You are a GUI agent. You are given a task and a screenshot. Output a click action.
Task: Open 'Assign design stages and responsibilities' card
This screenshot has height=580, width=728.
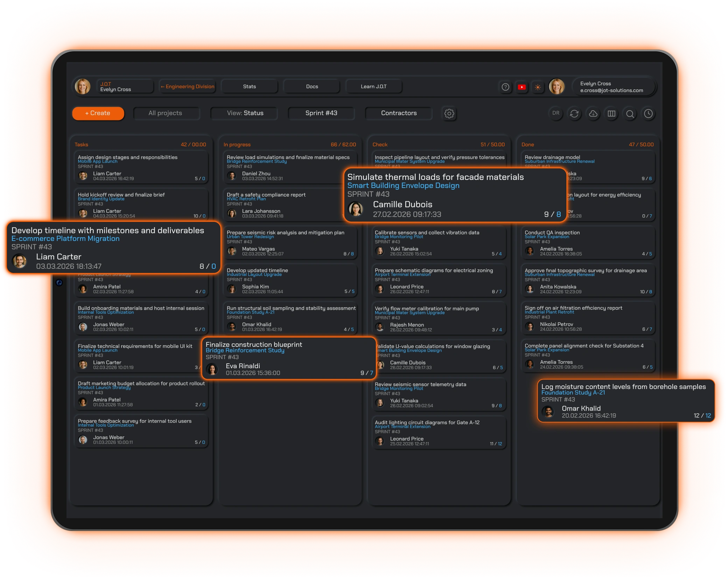(x=141, y=167)
